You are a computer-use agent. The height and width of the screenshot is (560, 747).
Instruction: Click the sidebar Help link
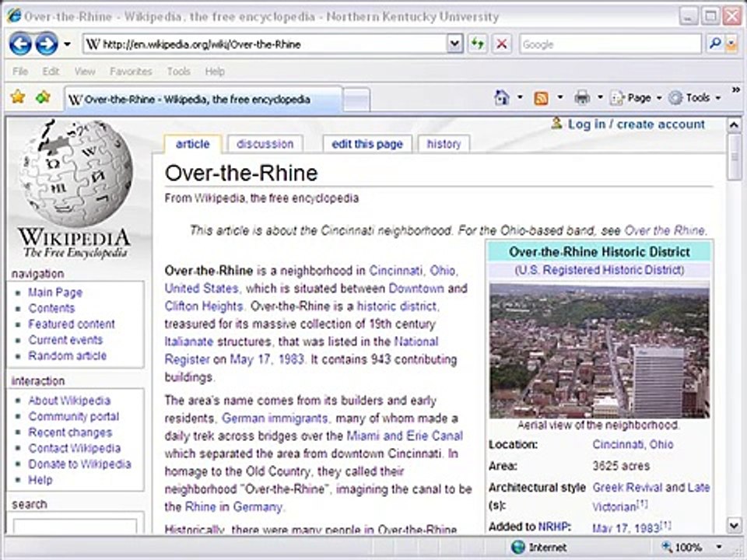(40, 480)
